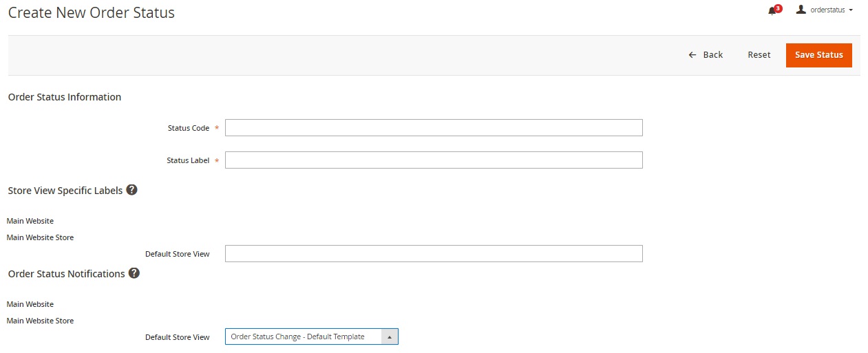Click the red notification count badge

(778, 8)
